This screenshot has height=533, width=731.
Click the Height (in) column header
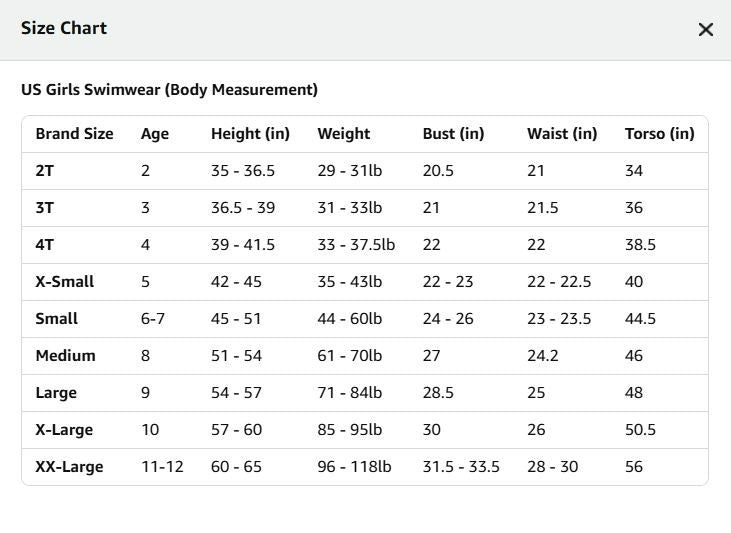point(250,134)
